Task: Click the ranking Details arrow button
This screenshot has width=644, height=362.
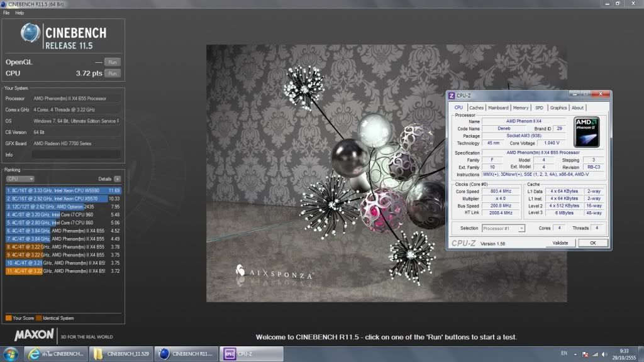Action: [x=117, y=178]
